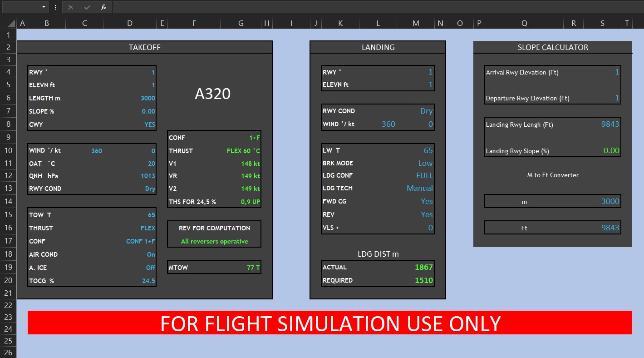The image size is (644, 358).
Task: Click the Enter checkmark icon in formula bar
Action: pos(87,7)
